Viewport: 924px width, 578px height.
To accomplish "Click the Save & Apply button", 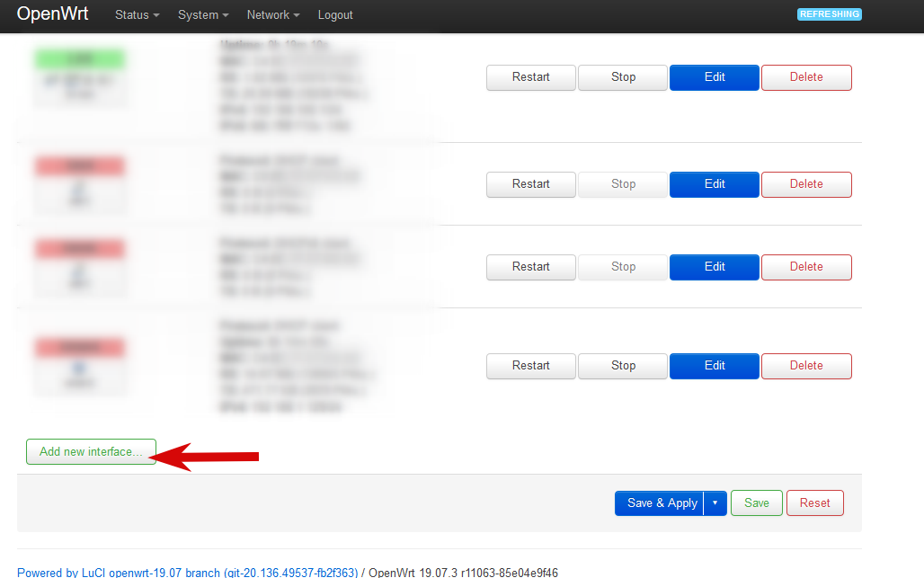I will [659, 503].
